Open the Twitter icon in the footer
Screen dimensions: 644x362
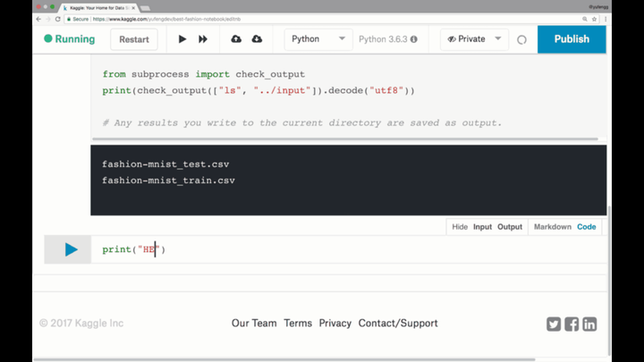click(554, 324)
